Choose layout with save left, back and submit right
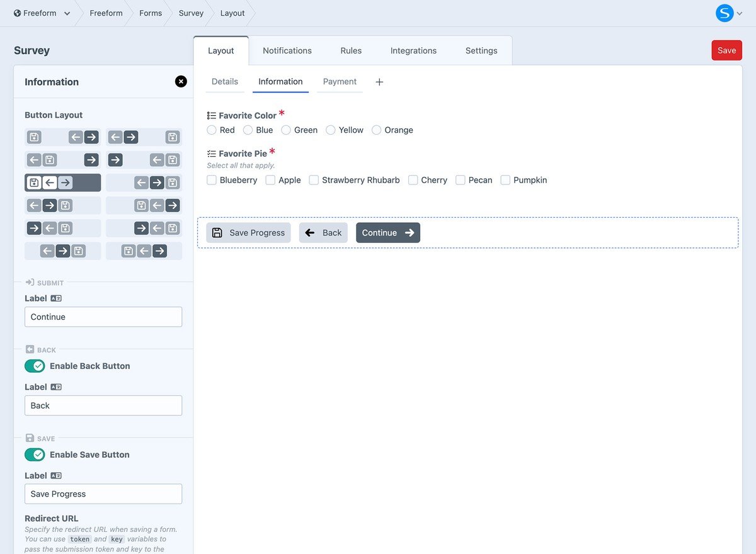This screenshot has height=554, width=756. (x=63, y=137)
